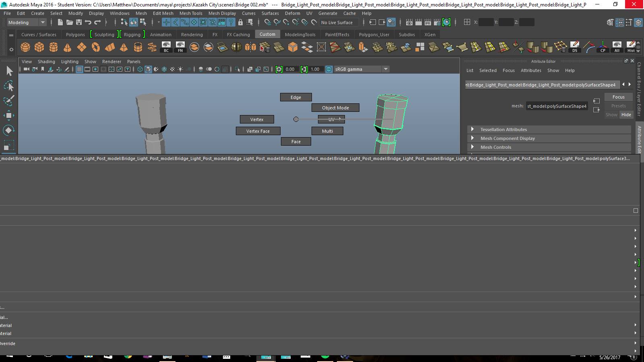Screen dimensions: 644x362
Task: Switch to the ModelingTools shelf tab
Action: pyautogui.click(x=300, y=35)
